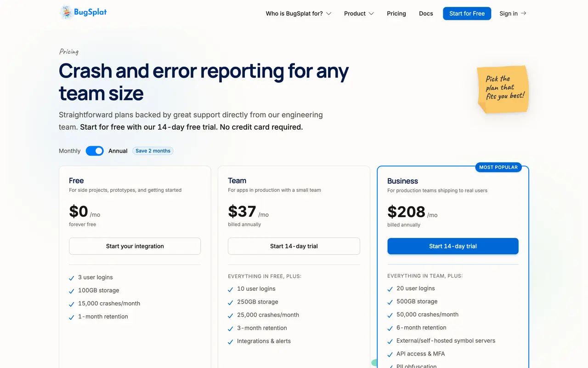588x368 pixels.
Task: Click the checkmark beside "50,000 crashes/month"
Action: pos(390,315)
